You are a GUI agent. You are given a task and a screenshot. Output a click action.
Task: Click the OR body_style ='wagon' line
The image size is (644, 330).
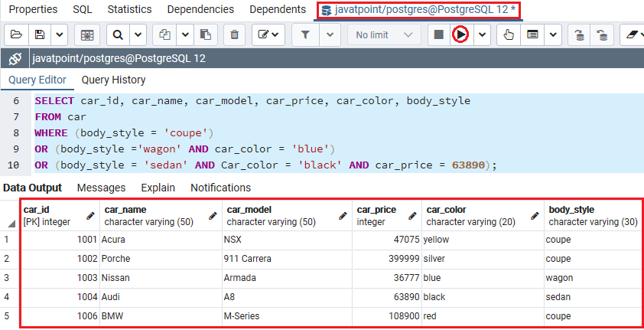point(185,149)
